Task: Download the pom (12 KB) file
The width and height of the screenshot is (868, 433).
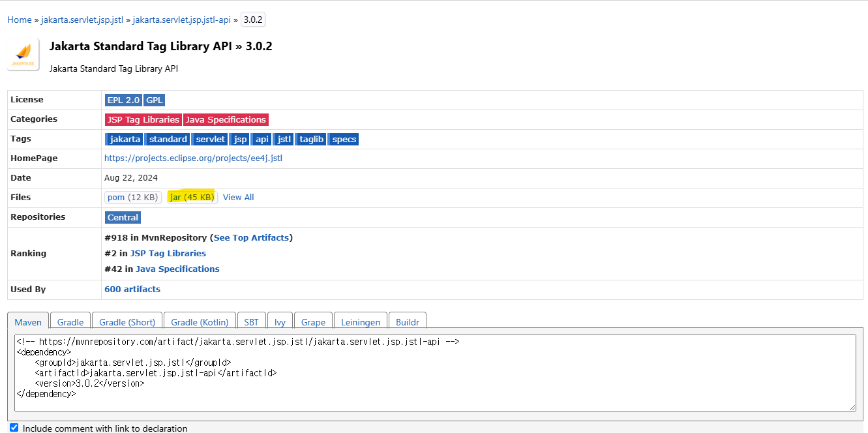Action: [x=132, y=197]
